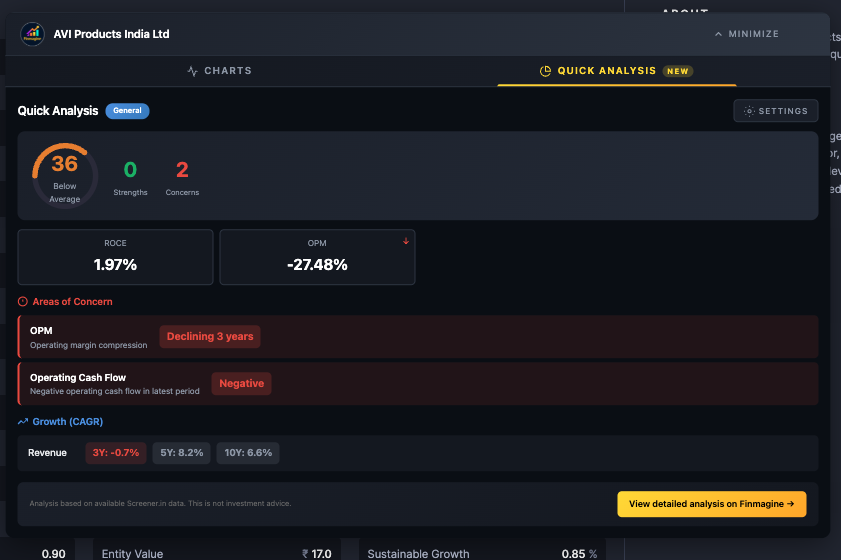Click the Quick Analysis pie icon
Viewport: 841px width, 560px height.
pos(545,71)
